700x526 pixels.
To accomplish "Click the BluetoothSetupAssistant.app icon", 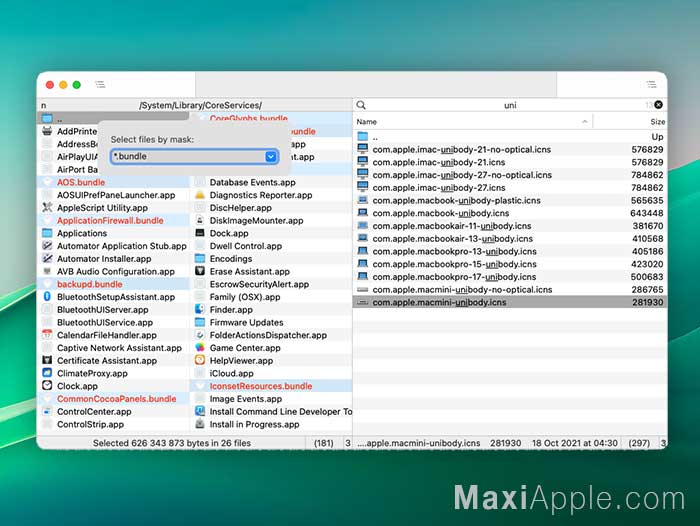I will (x=47, y=296).
